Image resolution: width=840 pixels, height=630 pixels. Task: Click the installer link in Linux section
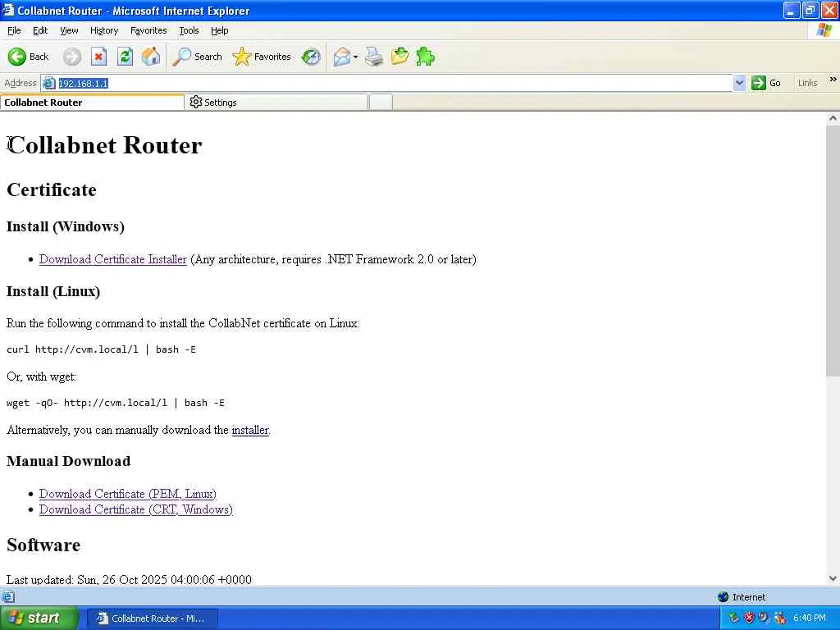[x=250, y=430]
